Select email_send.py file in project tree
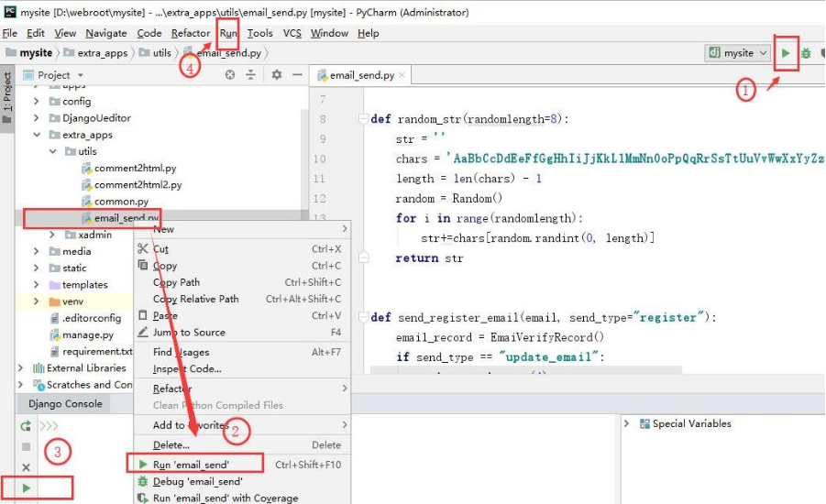This screenshot has width=826, height=504. (121, 218)
